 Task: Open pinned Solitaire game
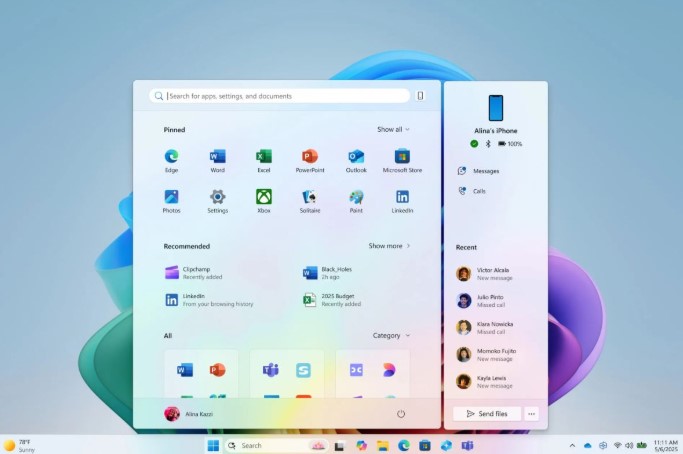click(x=310, y=201)
